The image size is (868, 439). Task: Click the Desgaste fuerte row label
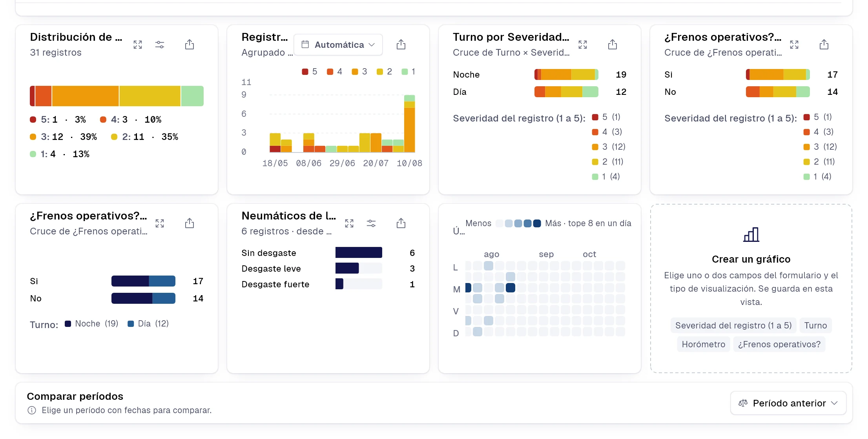[x=275, y=285]
